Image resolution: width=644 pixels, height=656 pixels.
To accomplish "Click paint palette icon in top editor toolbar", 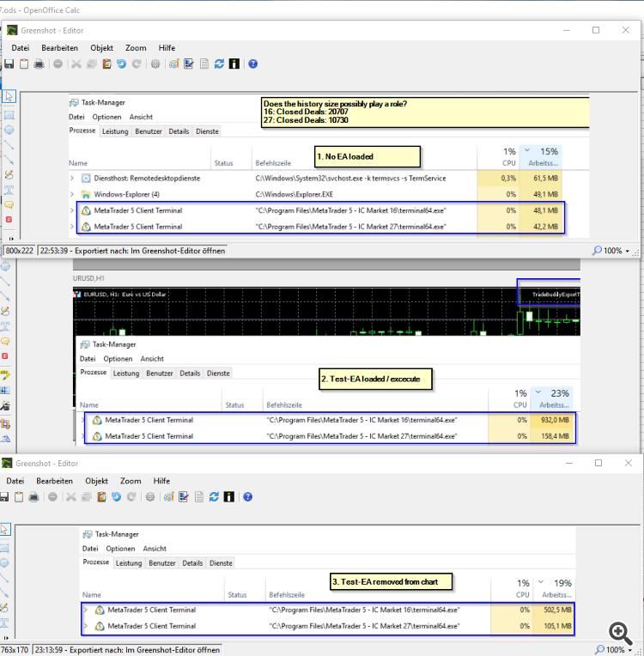I will point(173,64).
